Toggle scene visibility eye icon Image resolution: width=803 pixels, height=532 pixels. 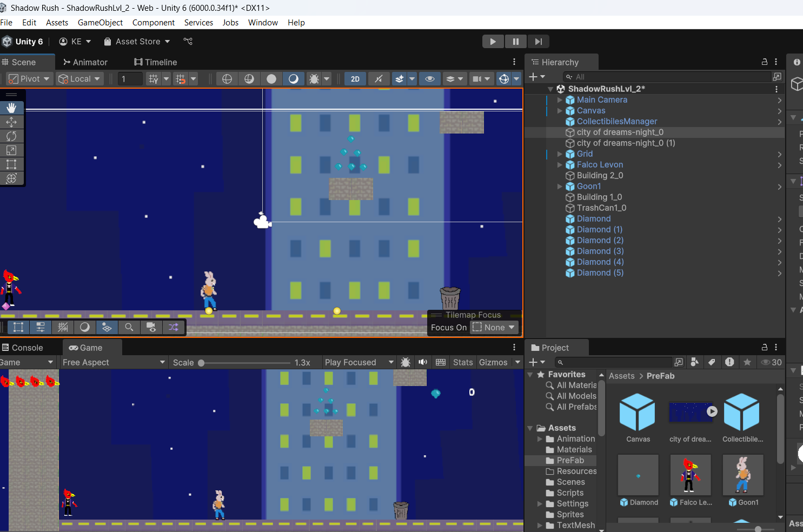click(430, 79)
